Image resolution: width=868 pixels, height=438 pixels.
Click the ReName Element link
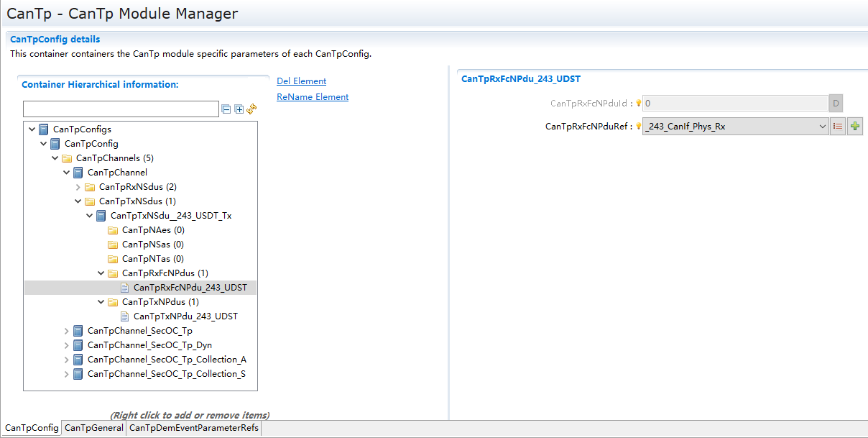(313, 97)
